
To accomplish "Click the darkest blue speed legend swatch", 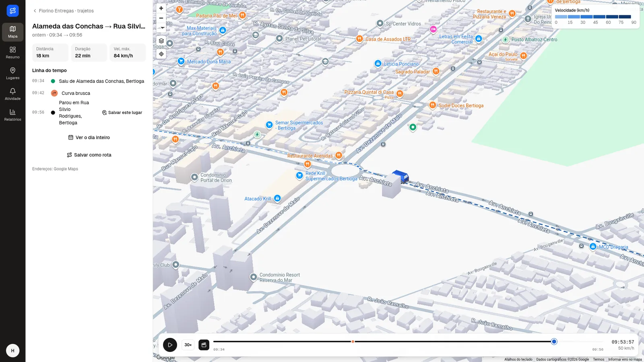I will coord(625,17).
